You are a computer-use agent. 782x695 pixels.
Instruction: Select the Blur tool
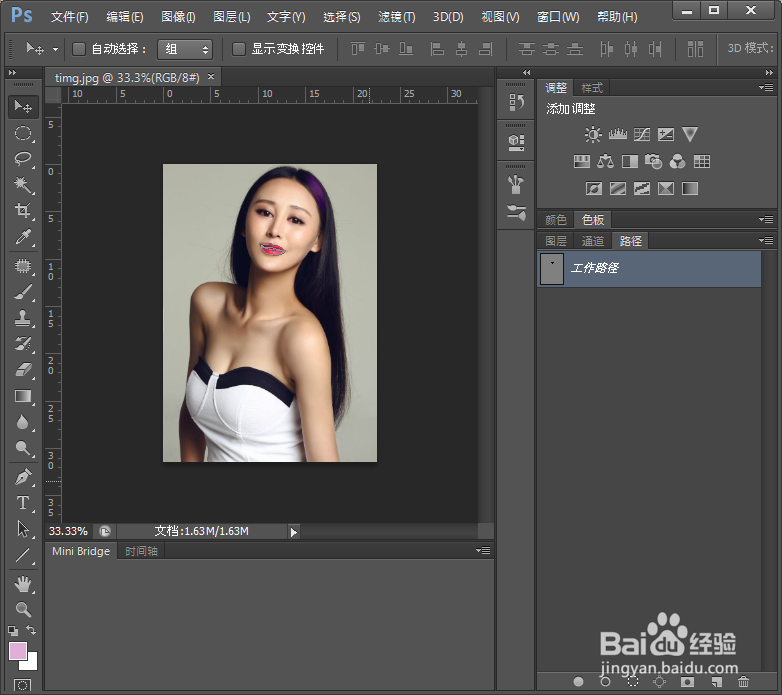(23, 422)
